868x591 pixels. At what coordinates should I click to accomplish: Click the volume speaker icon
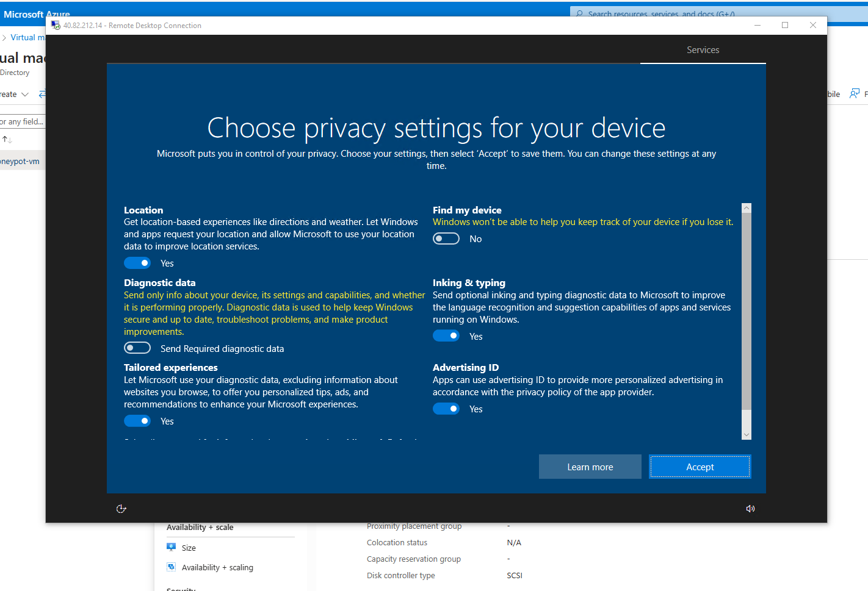pyautogui.click(x=750, y=509)
